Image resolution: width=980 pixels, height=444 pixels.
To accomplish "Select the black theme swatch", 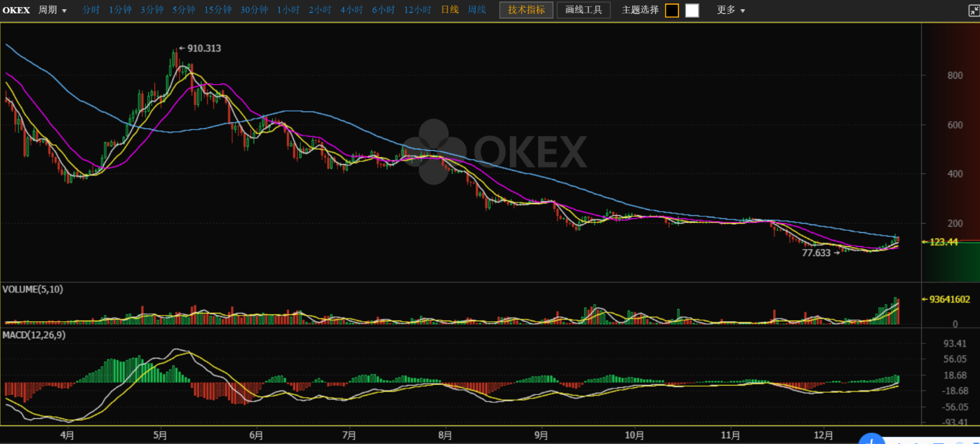I will tap(672, 11).
